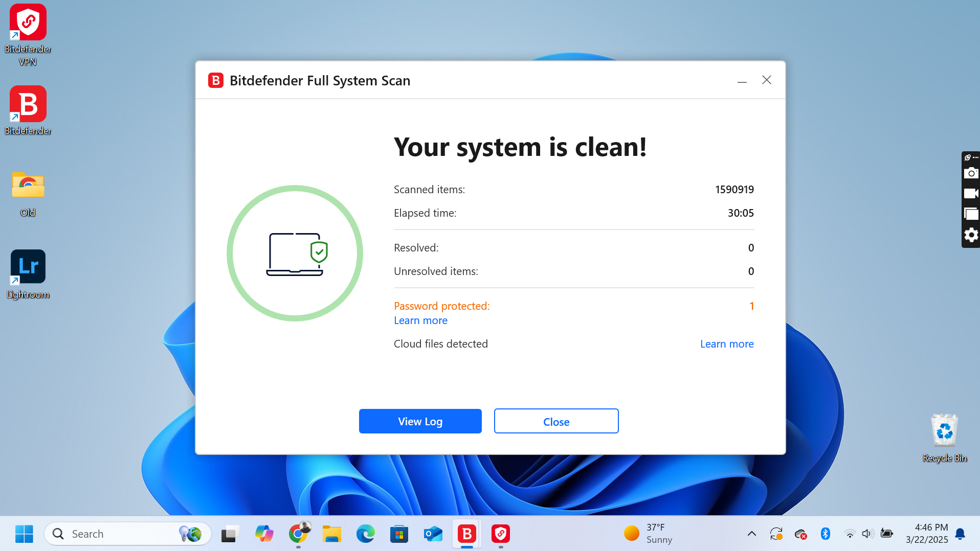Click Bitdefender VPN icon in taskbar
The width and height of the screenshot is (980, 551).
(500, 534)
